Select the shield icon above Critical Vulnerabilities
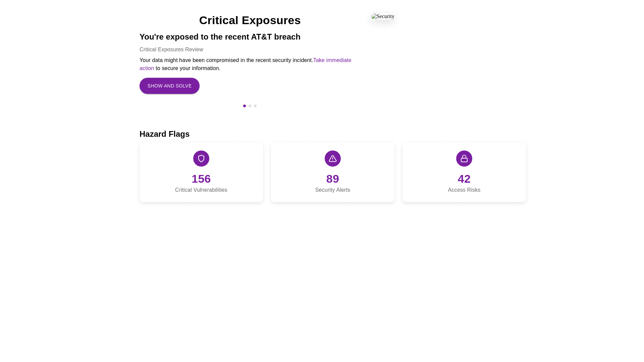 coord(201,158)
